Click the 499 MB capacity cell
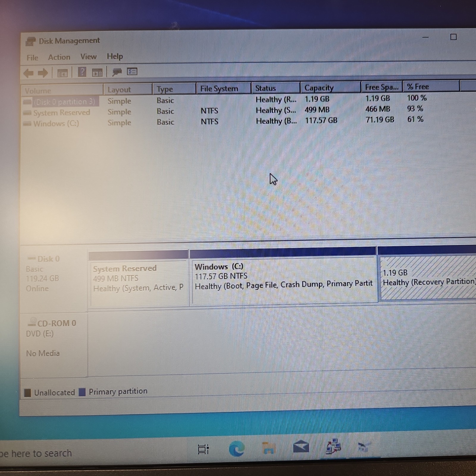Viewport: 476px width, 476px height. tap(317, 110)
